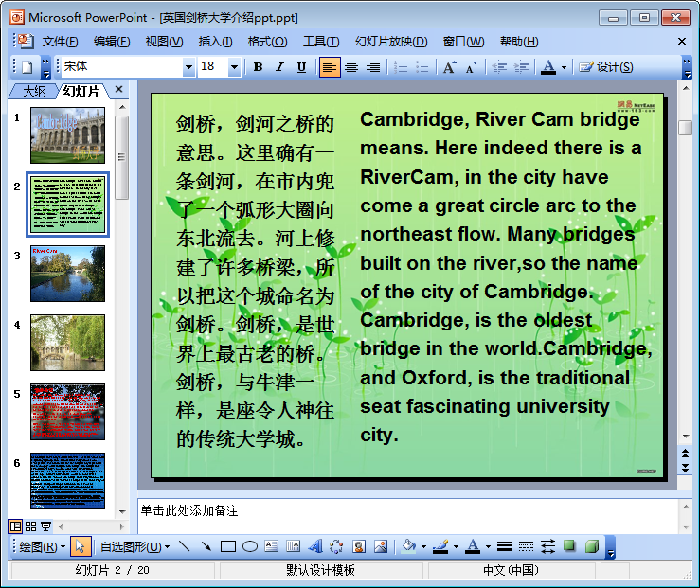The image size is (700, 588).
Task: Click the Increase Font Size icon
Action: click(449, 67)
